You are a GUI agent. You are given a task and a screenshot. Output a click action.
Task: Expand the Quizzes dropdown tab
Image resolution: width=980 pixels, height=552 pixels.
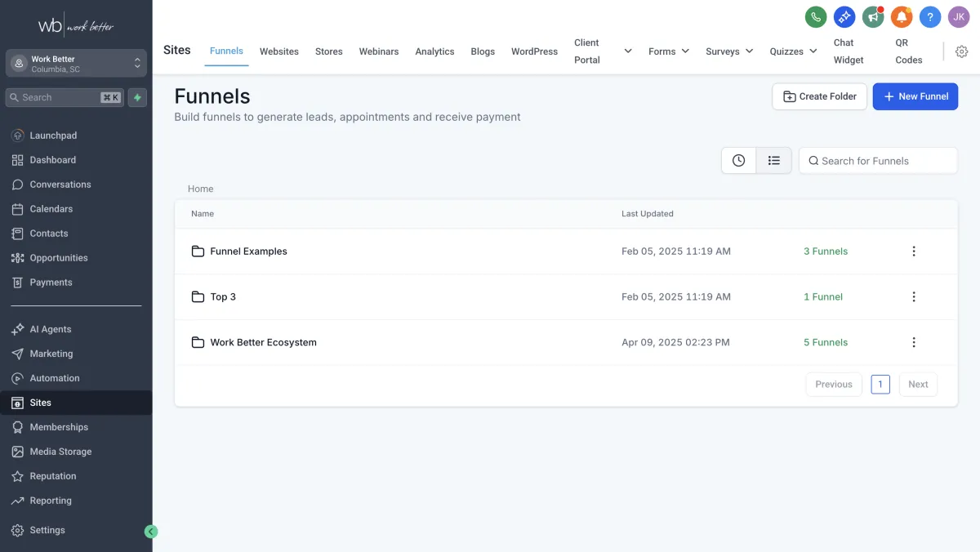(793, 51)
